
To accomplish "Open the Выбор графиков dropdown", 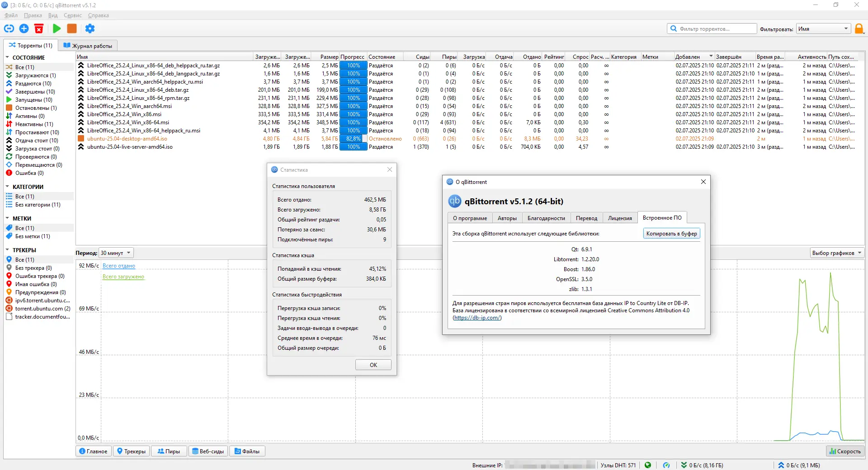I will point(837,253).
